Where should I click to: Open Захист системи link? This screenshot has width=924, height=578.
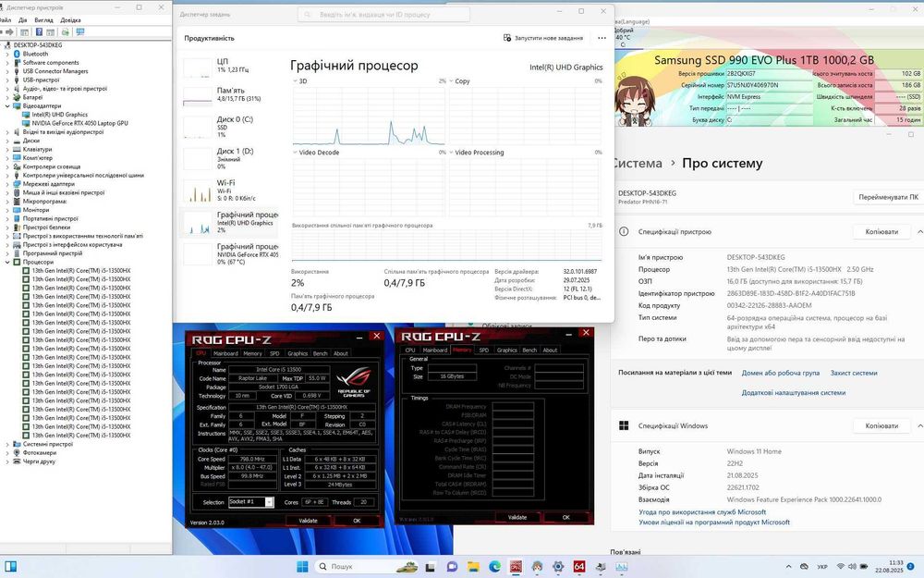coord(853,373)
